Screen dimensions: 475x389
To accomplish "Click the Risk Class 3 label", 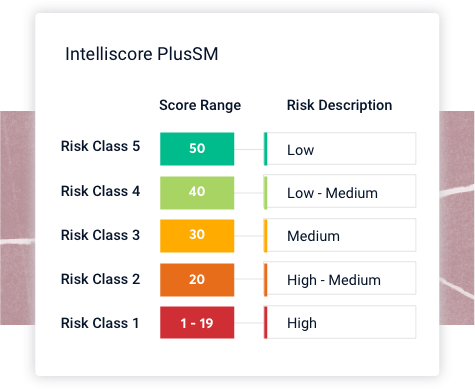I will pos(100,235).
